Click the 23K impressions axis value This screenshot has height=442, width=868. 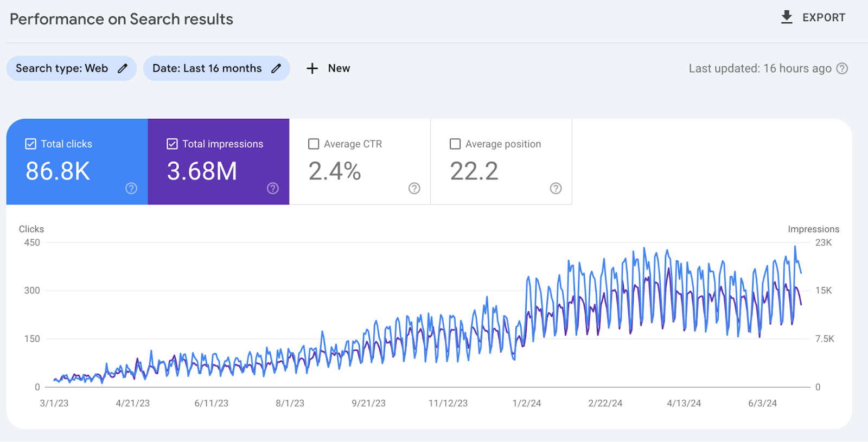point(824,242)
